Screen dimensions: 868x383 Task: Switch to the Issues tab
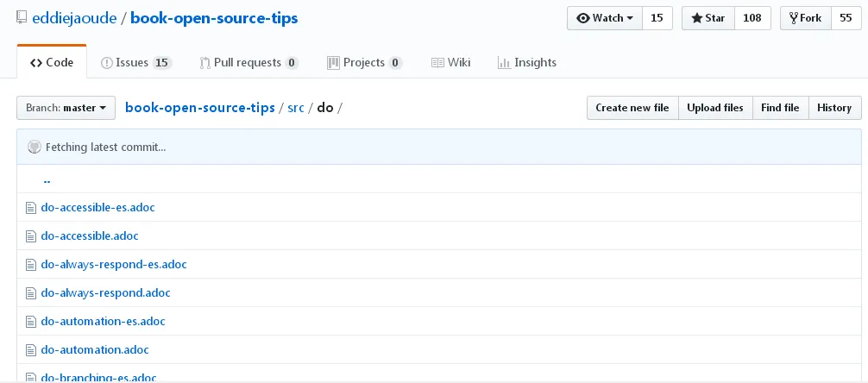point(136,63)
